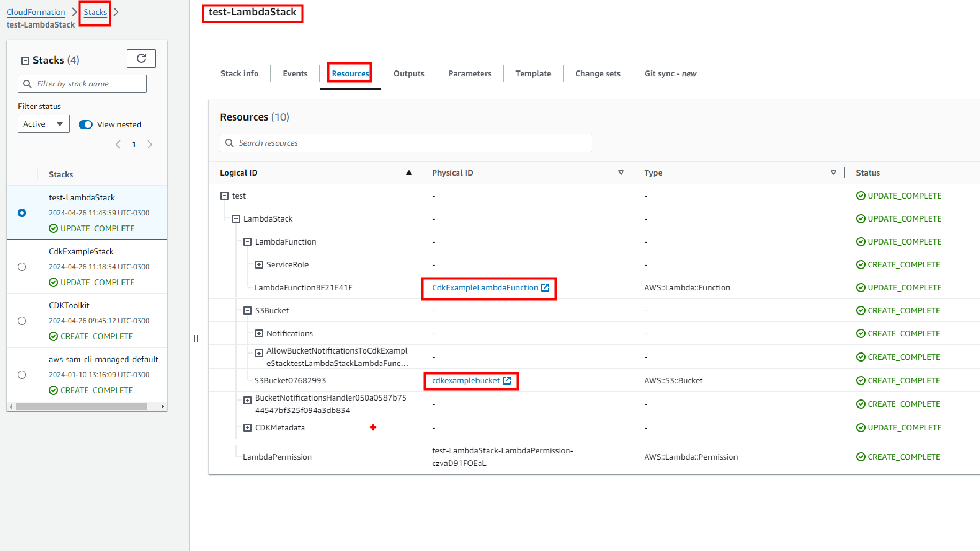Click search icon in resources search box
Screen dimensions: 980x551
229,143
